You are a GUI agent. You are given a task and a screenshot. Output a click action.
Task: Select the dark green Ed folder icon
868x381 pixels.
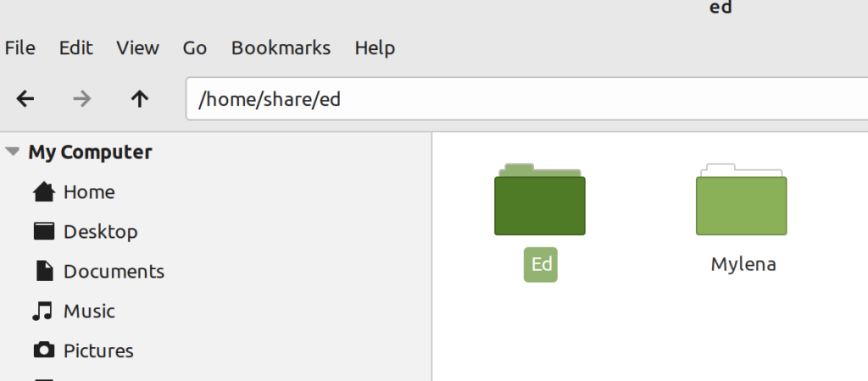coord(540,200)
